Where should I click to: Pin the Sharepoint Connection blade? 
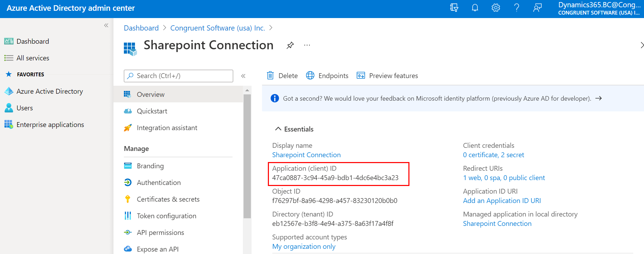click(290, 45)
